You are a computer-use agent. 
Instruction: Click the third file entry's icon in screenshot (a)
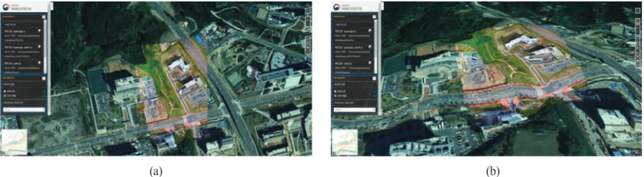pyautogui.click(x=39, y=63)
